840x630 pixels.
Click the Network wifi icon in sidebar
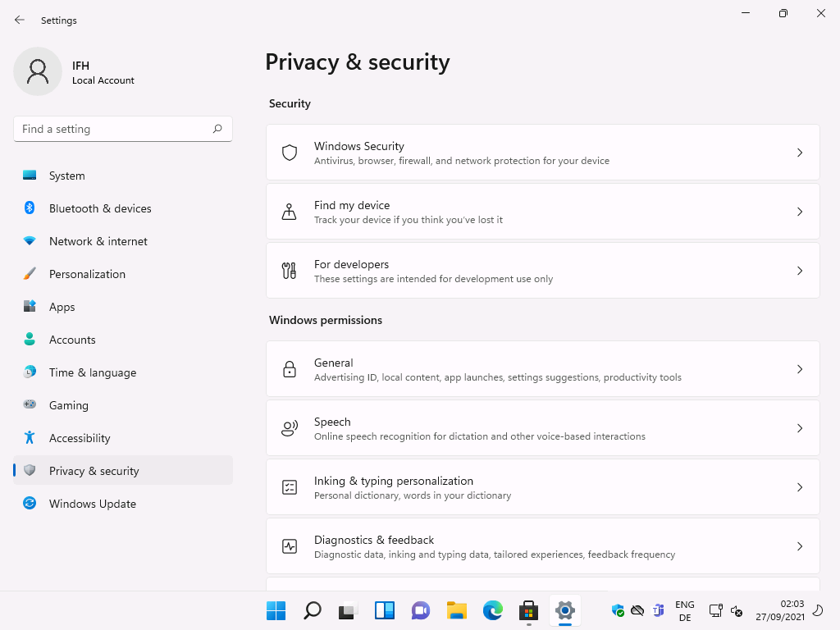tap(30, 241)
